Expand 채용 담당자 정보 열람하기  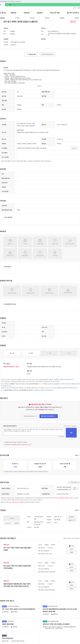[49, 416]
